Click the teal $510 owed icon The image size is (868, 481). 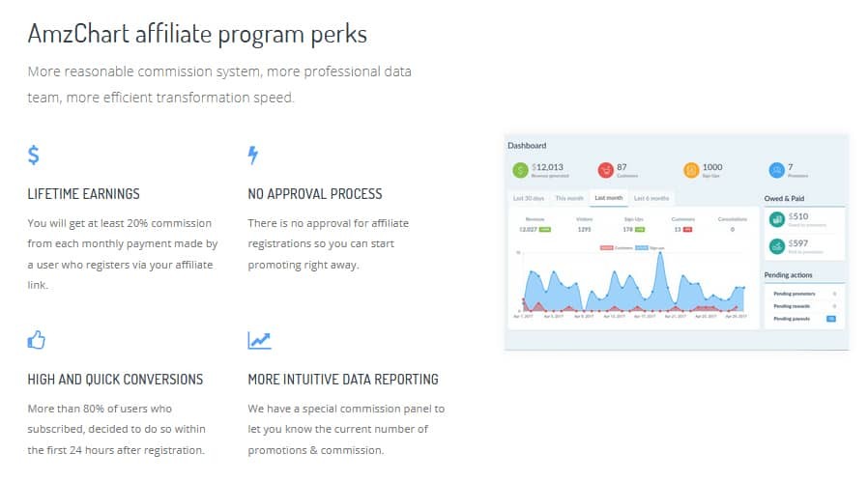[x=777, y=219]
